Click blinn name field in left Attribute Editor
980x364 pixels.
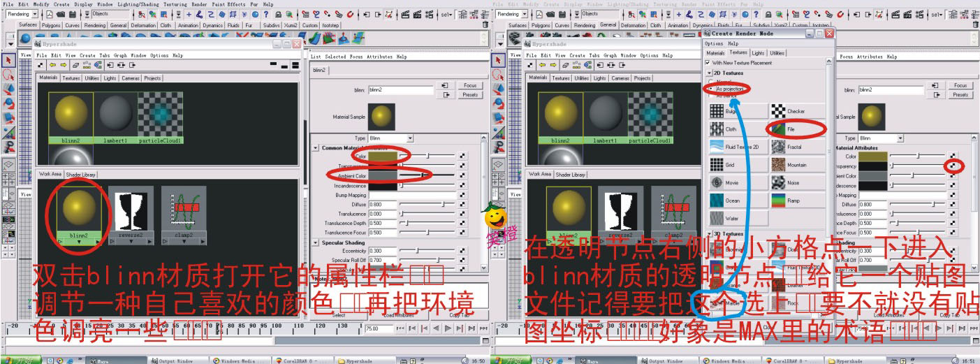[x=400, y=89]
